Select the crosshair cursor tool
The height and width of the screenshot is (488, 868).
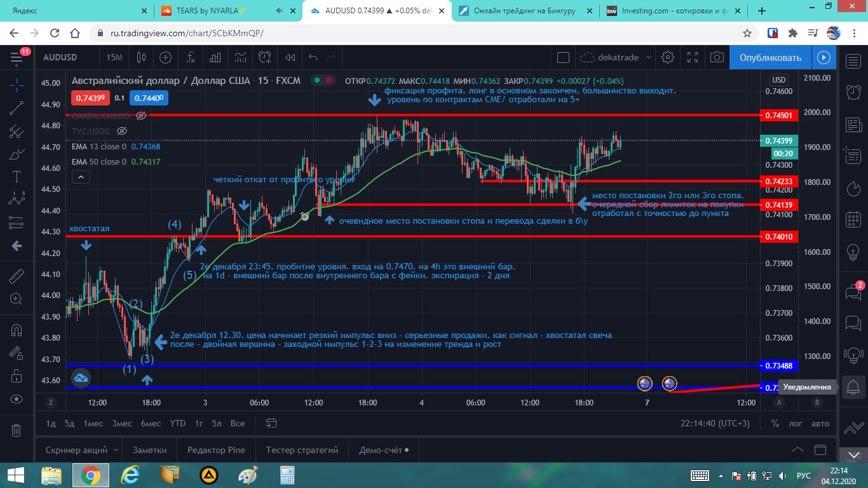17,84
